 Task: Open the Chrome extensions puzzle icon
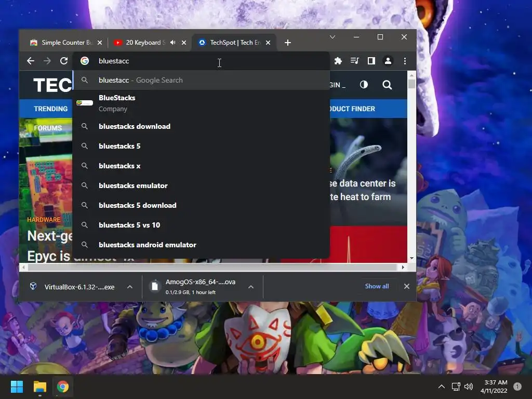click(338, 61)
